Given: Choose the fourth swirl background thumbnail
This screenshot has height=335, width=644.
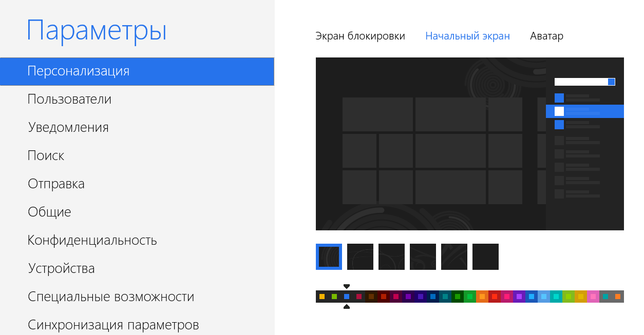Looking at the screenshot, I should click(423, 257).
